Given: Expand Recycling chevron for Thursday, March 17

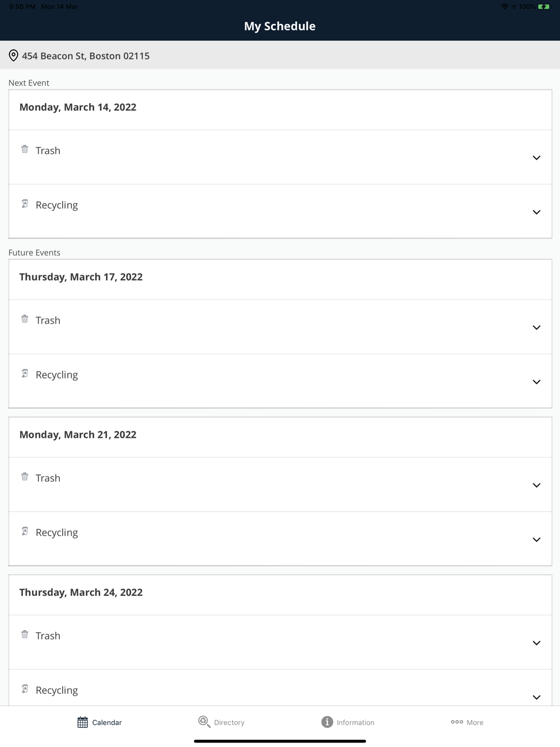Looking at the screenshot, I should (536, 382).
